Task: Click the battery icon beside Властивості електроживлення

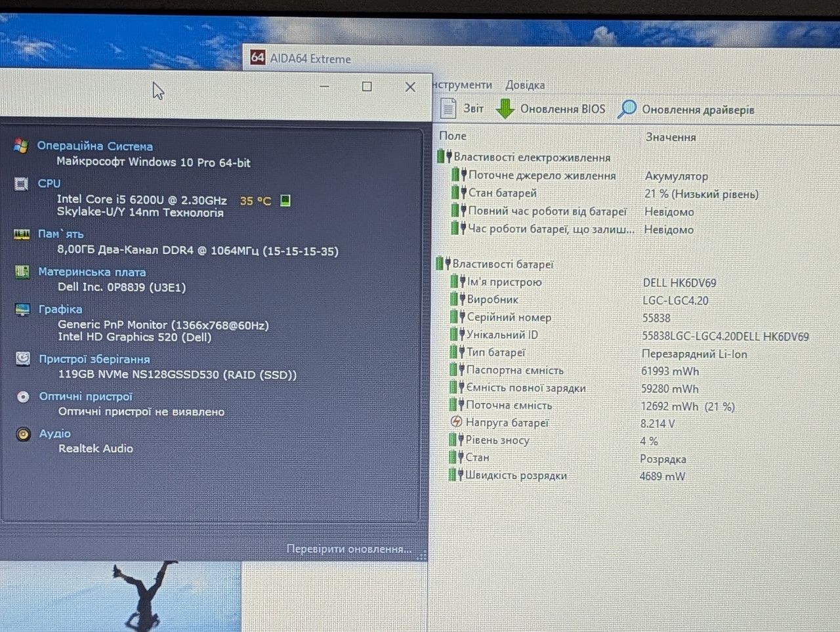Action: [444, 157]
